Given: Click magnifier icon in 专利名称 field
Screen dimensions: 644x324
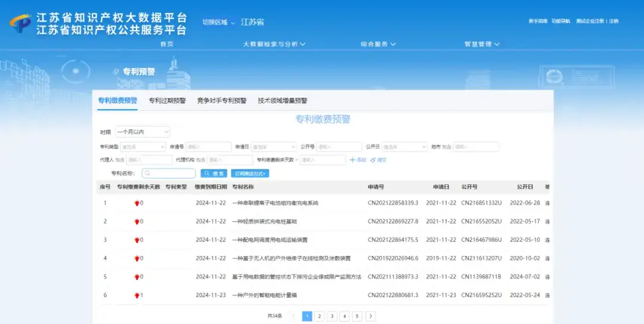Looking at the screenshot, I should [148, 174].
